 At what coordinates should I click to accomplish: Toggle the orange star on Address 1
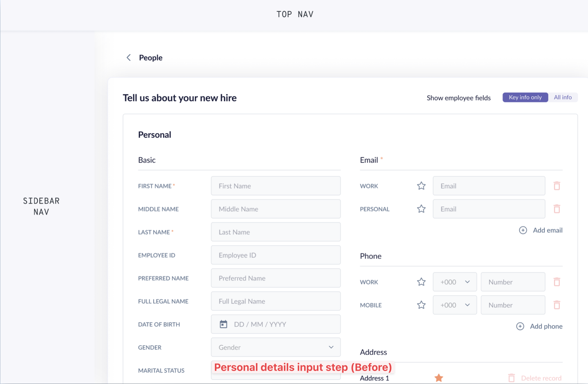point(439,378)
